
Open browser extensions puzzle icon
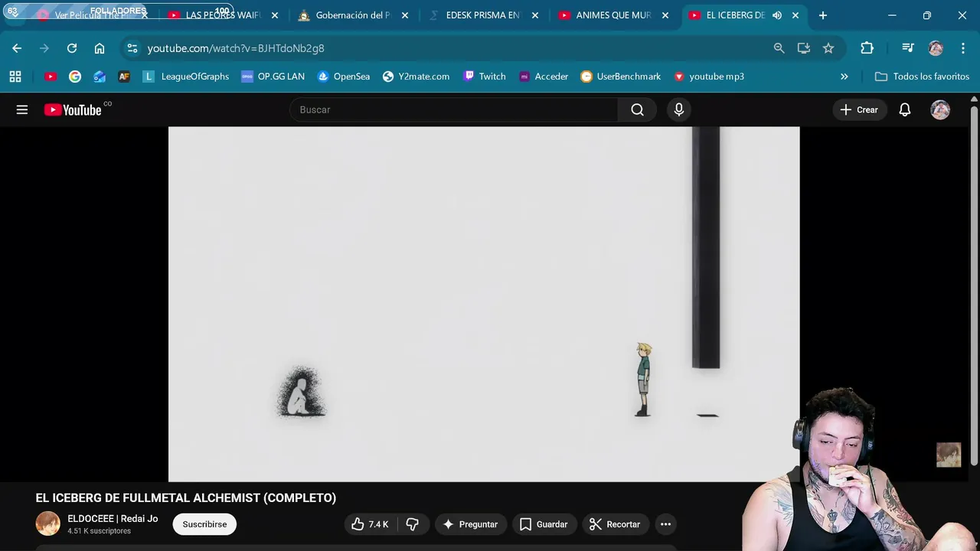click(x=867, y=48)
